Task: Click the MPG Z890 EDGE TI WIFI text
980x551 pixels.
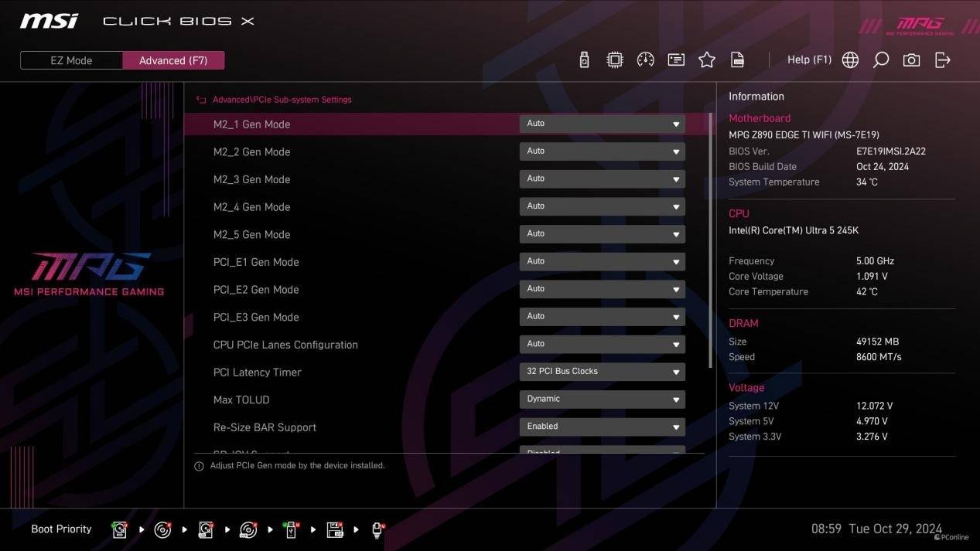Action: tap(804, 134)
